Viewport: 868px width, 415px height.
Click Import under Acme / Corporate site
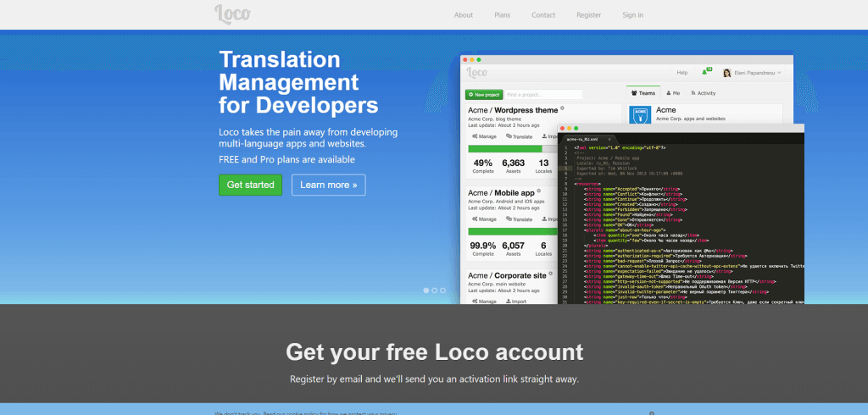click(x=516, y=302)
